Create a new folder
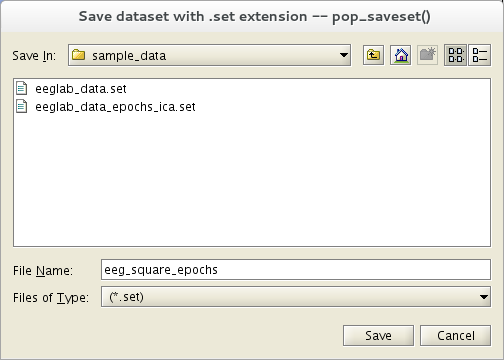 [427, 55]
